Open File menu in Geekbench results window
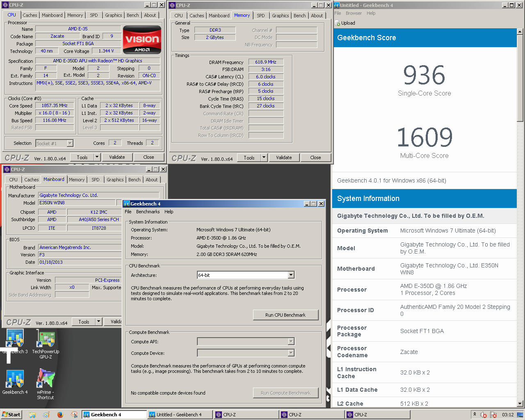Image resolution: width=525 pixels, height=420 pixels. [338, 13]
